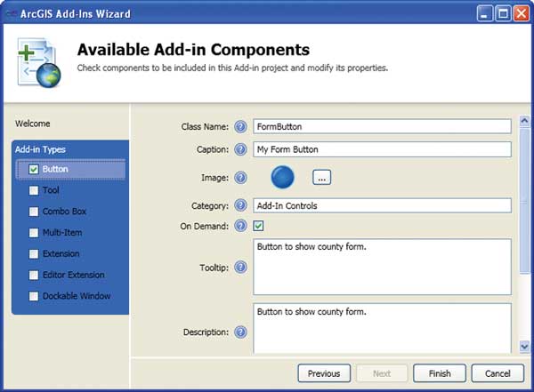The width and height of the screenshot is (534, 392).
Task: Enable the Dockable Window checkbox
Action: pos(34,296)
